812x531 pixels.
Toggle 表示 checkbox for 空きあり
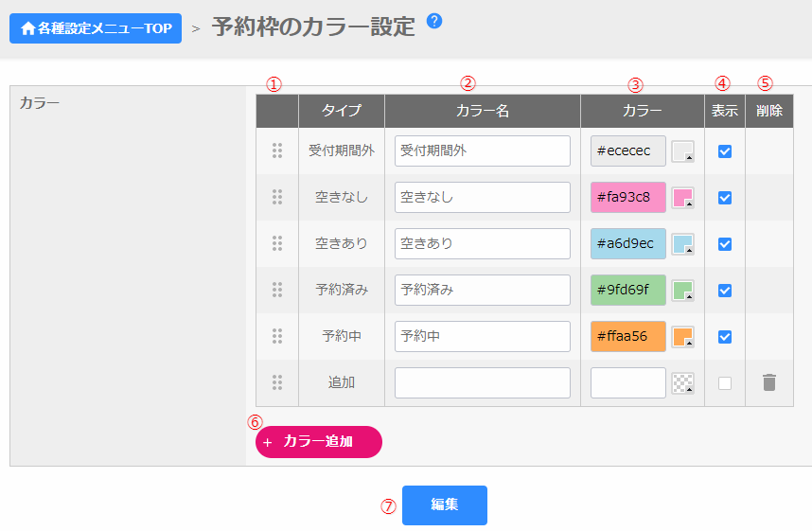pyautogui.click(x=725, y=244)
